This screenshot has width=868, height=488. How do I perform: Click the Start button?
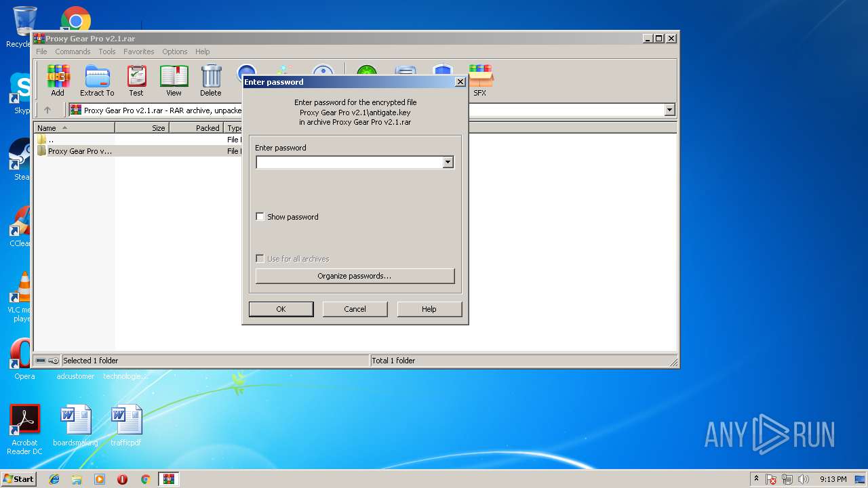point(18,479)
